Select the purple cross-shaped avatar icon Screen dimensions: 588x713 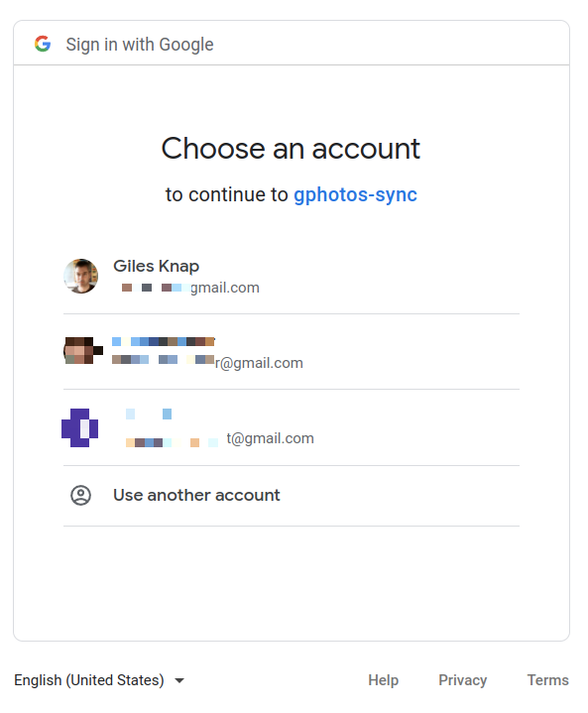coord(80,427)
